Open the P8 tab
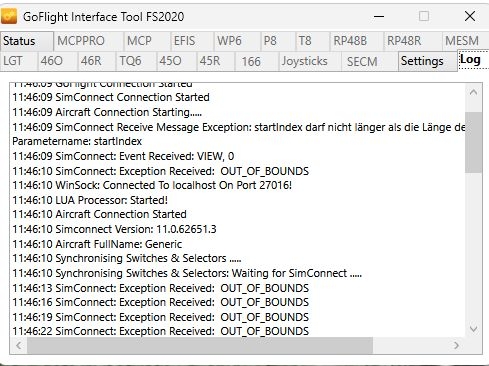The height and width of the screenshot is (366, 489). pos(278,41)
